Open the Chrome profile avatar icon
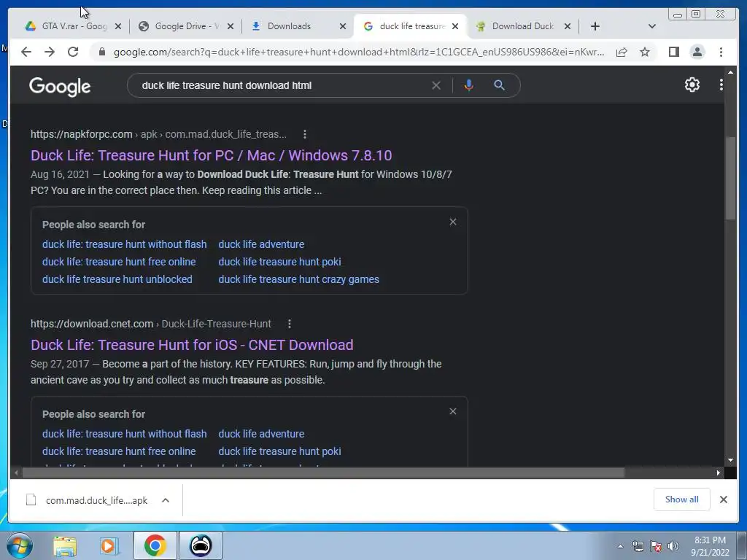747x560 pixels. 697,52
